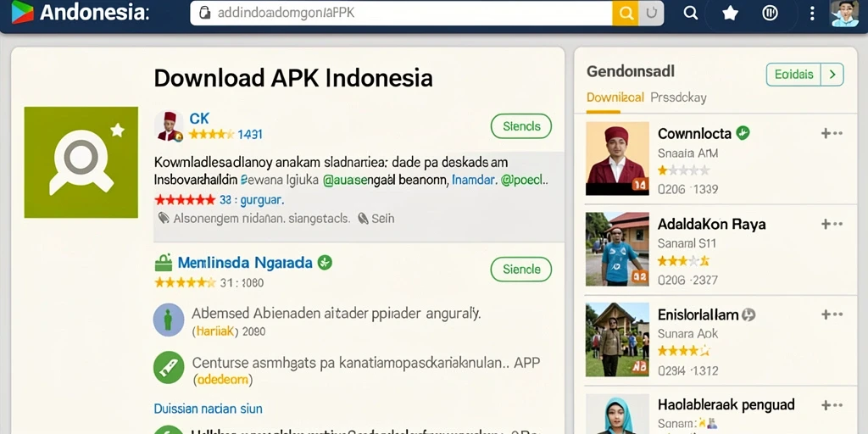Switch to the Downilcoal tab
868x434 pixels.
tap(615, 98)
